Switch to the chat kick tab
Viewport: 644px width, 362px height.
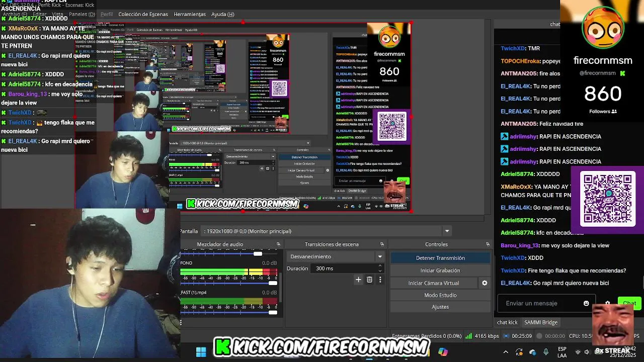pos(507,322)
